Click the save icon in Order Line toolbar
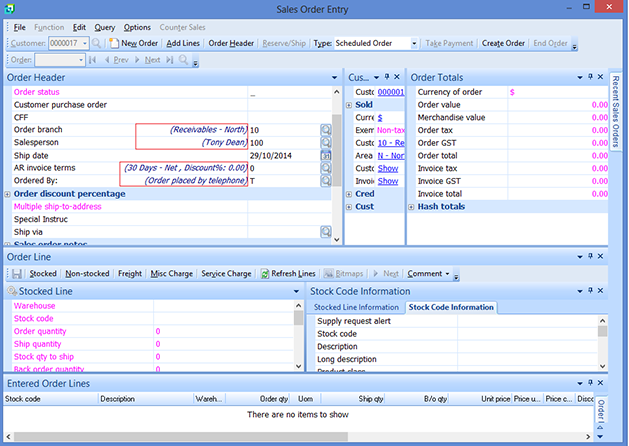 click(x=16, y=274)
